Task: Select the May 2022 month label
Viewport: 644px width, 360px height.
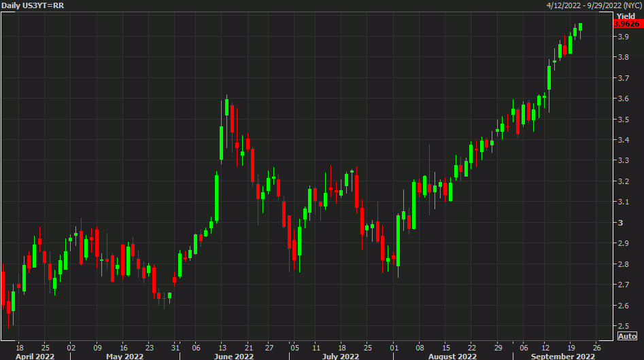Action: pyautogui.click(x=124, y=355)
